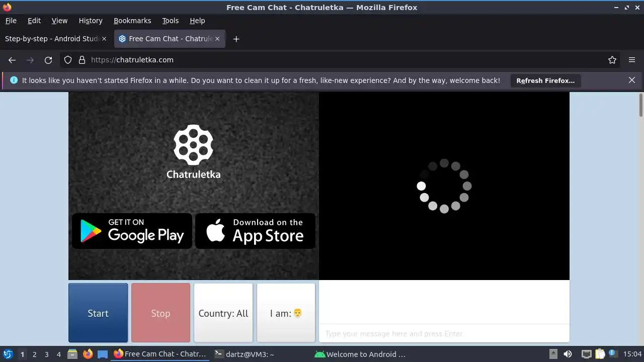View site security padlock information
This screenshot has width=644, height=362.
(x=82, y=60)
